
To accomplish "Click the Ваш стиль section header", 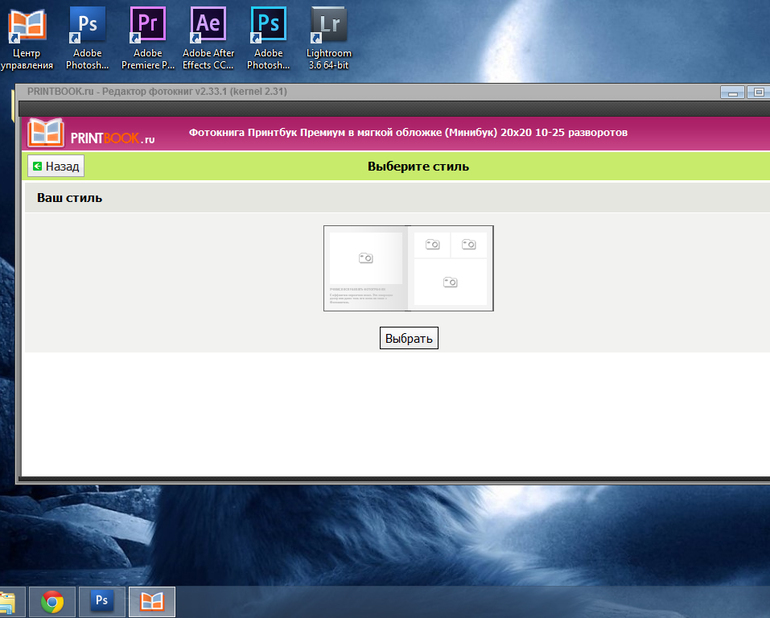I will point(70,198).
